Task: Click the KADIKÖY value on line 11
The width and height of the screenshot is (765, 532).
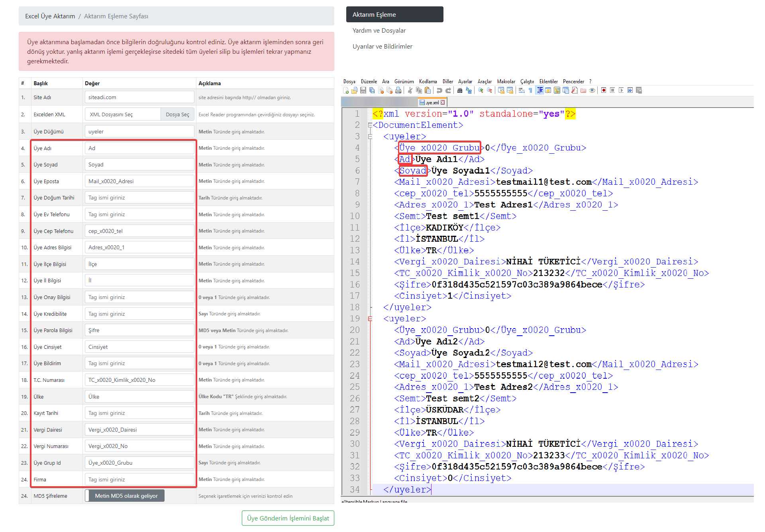Action: tap(445, 228)
